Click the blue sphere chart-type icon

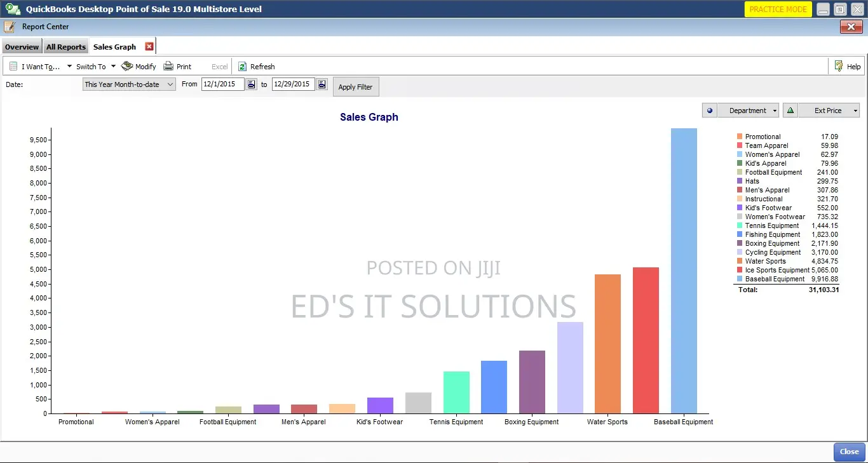pos(710,111)
